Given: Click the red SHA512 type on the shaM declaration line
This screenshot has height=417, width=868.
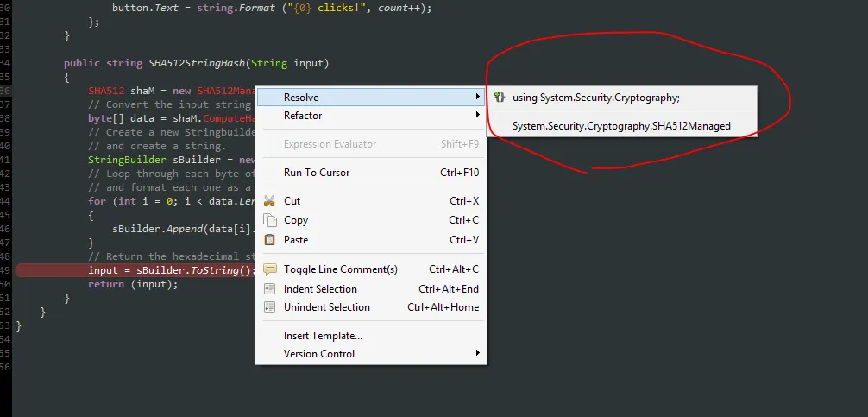Looking at the screenshot, I should [106, 91].
